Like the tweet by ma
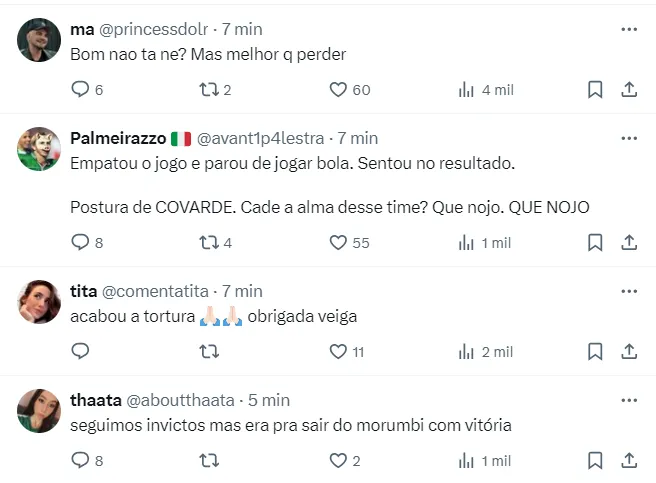This screenshot has height=483, width=656. click(x=338, y=90)
